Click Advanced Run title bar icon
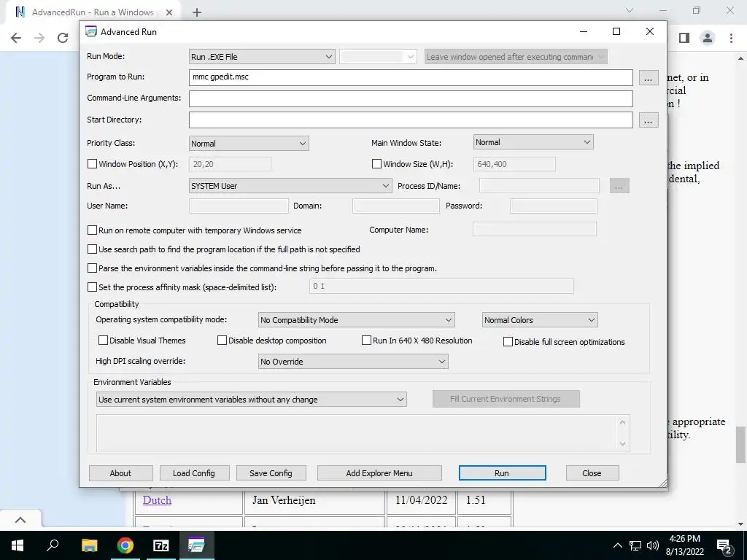The width and height of the screenshot is (747, 560). pos(91,31)
